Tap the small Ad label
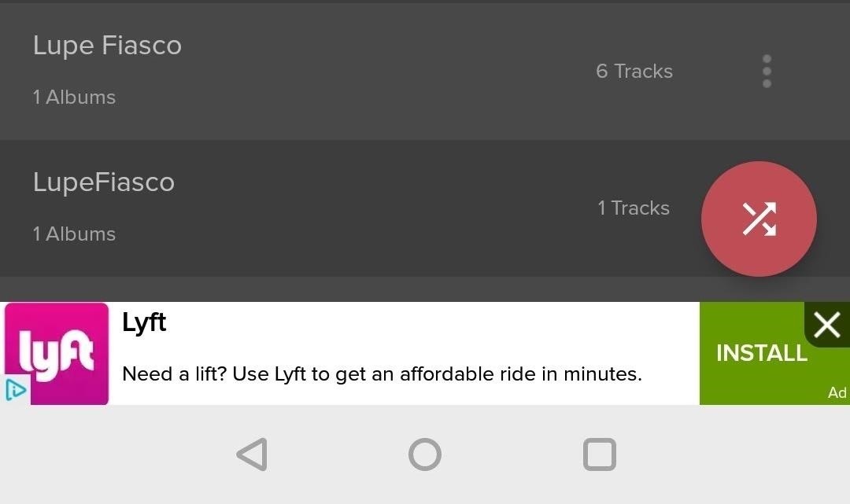The height and width of the screenshot is (504, 850). pyautogui.click(x=837, y=393)
